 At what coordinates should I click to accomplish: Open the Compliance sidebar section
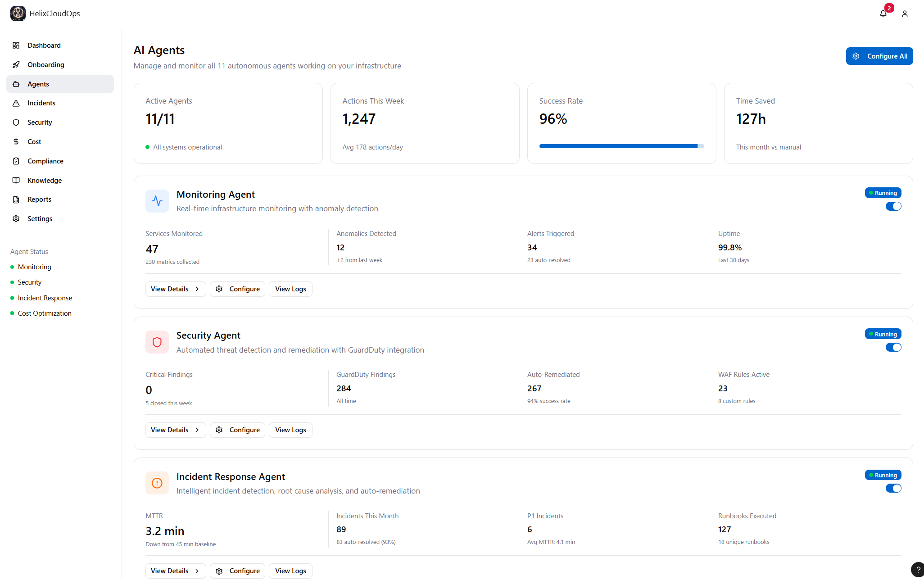pyautogui.click(x=45, y=161)
